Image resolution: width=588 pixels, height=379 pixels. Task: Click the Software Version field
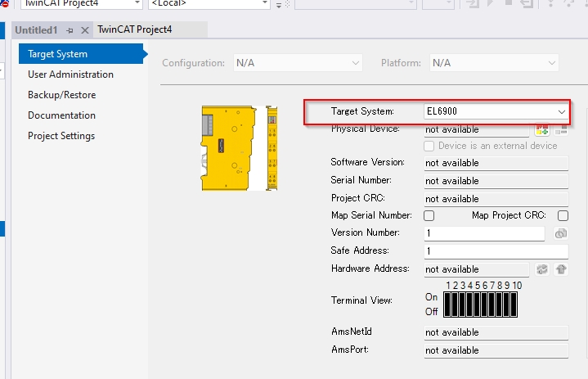point(496,163)
